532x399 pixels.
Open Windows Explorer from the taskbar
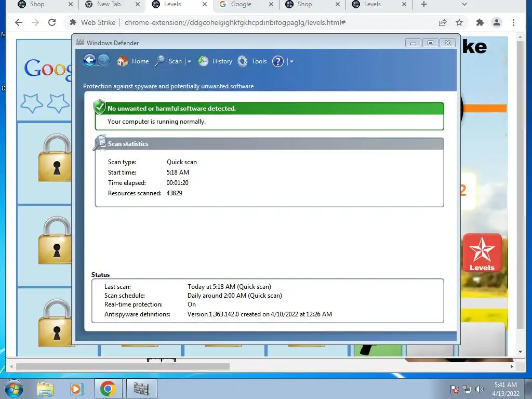(45, 389)
